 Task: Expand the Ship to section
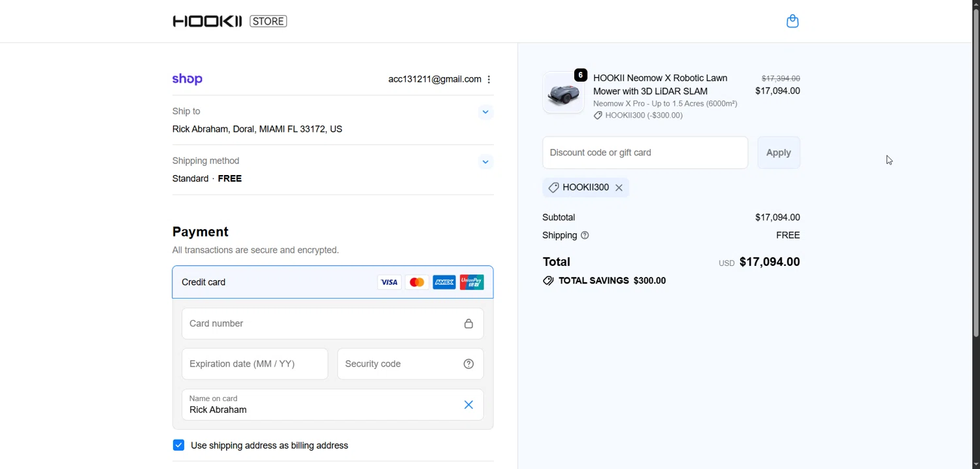485,112
